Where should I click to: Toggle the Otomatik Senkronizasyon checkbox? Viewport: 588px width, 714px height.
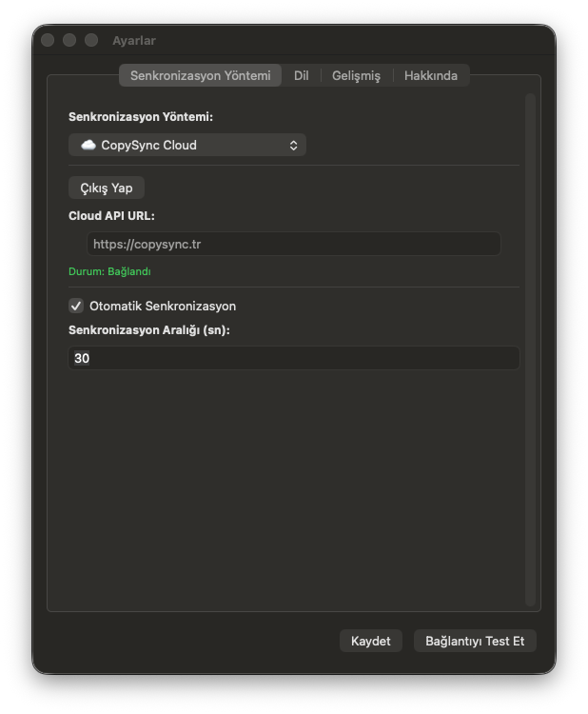[76, 306]
